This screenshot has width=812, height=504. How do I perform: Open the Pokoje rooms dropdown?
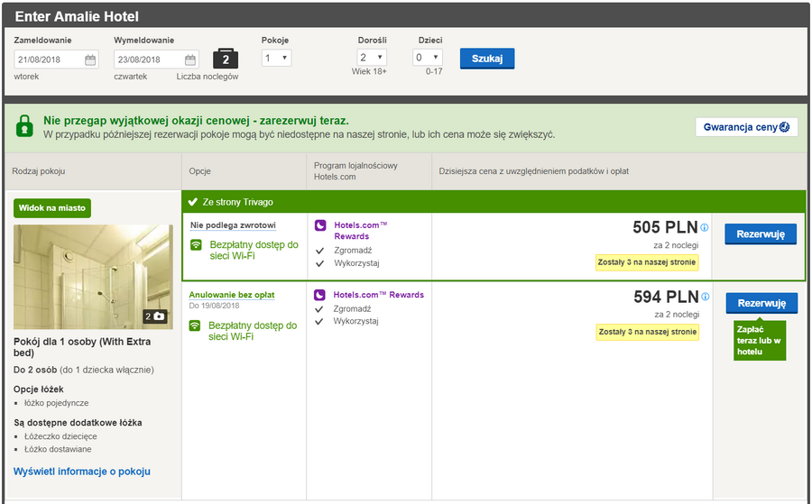[x=277, y=58]
